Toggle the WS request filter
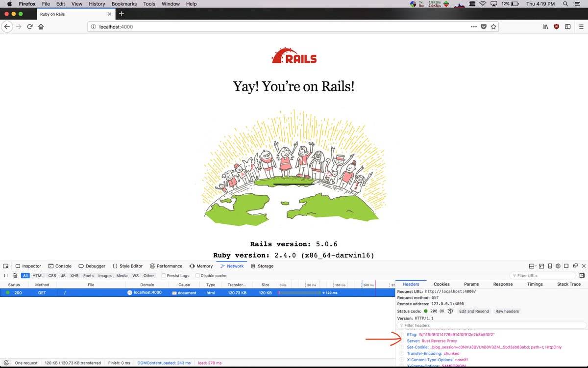 135,276
